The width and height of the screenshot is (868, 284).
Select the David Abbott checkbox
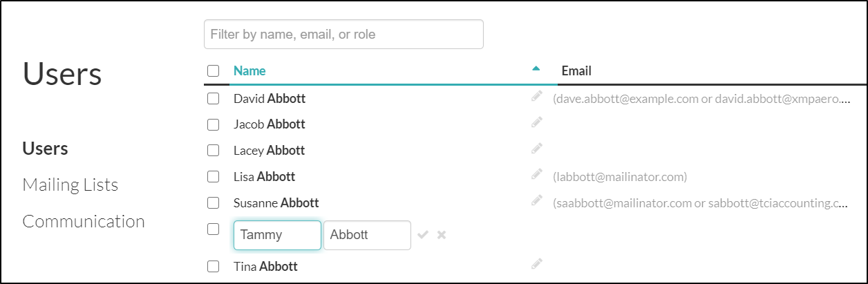point(214,99)
